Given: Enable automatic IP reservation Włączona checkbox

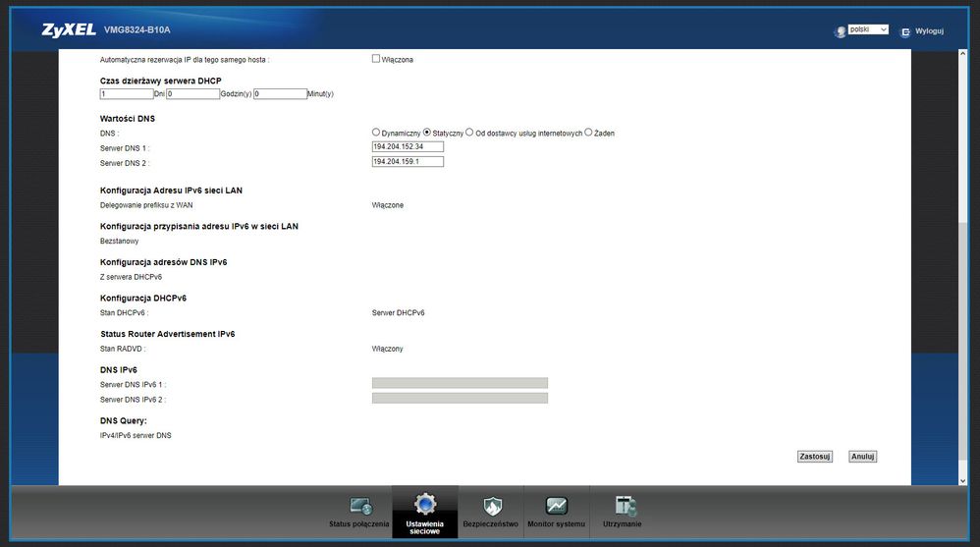Looking at the screenshot, I should (x=375, y=59).
